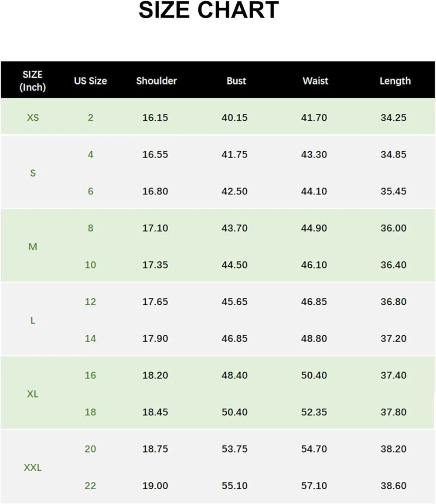436x504 pixels.
Task: Select the Waist column header
Action: point(315,81)
